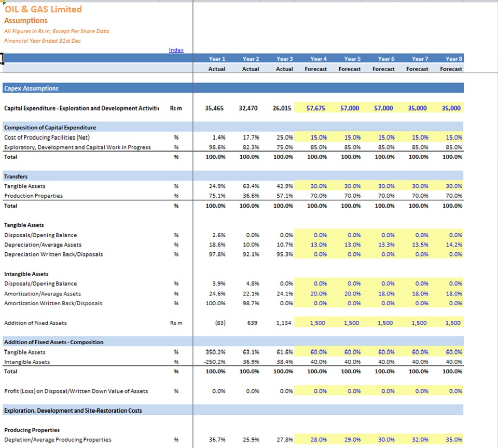Screen dimensions: 498x448
Task: Select Year 2 Transfers Tangible Assets 63.4%
Action: pos(251,186)
